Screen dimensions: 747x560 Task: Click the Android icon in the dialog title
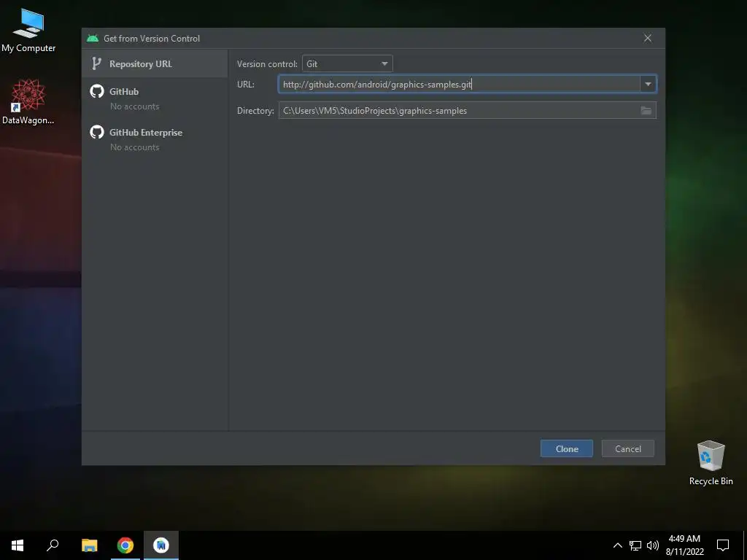93,38
